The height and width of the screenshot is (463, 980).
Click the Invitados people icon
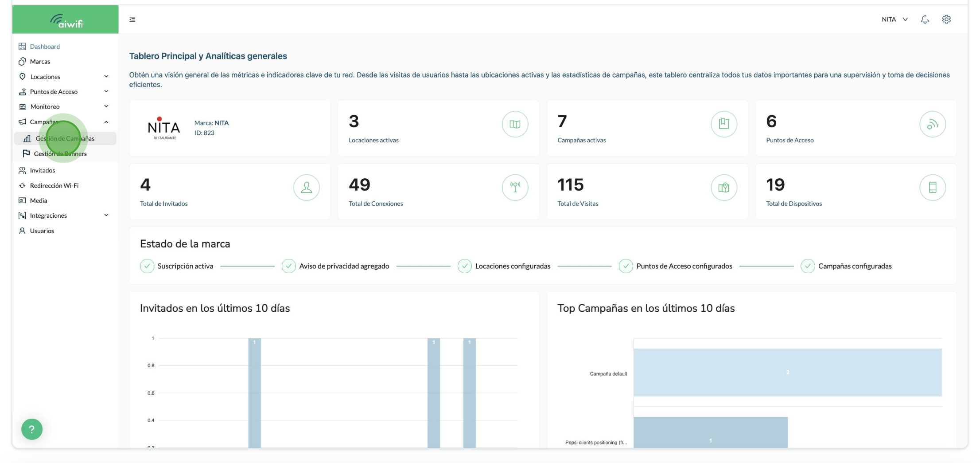(22, 170)
